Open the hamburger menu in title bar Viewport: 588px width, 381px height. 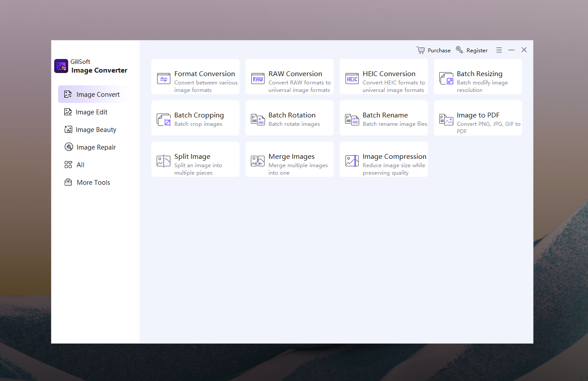(x=499, y=50)
